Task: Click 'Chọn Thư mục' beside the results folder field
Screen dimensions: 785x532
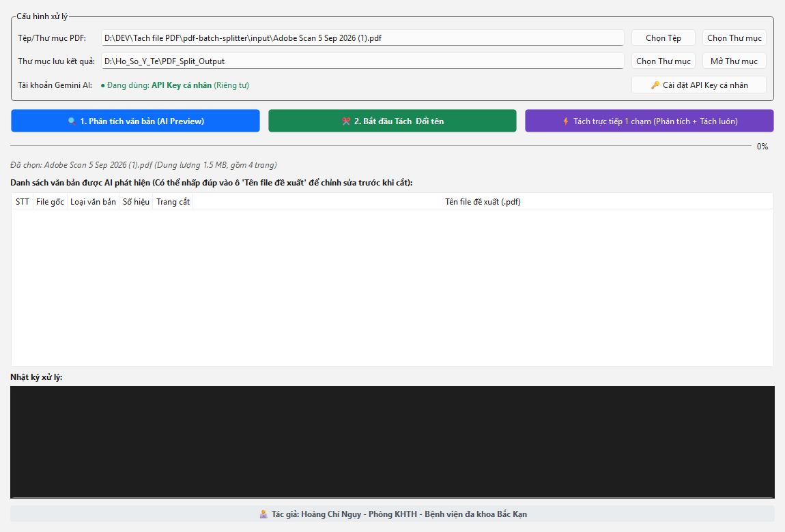Action: click(663, 61)
